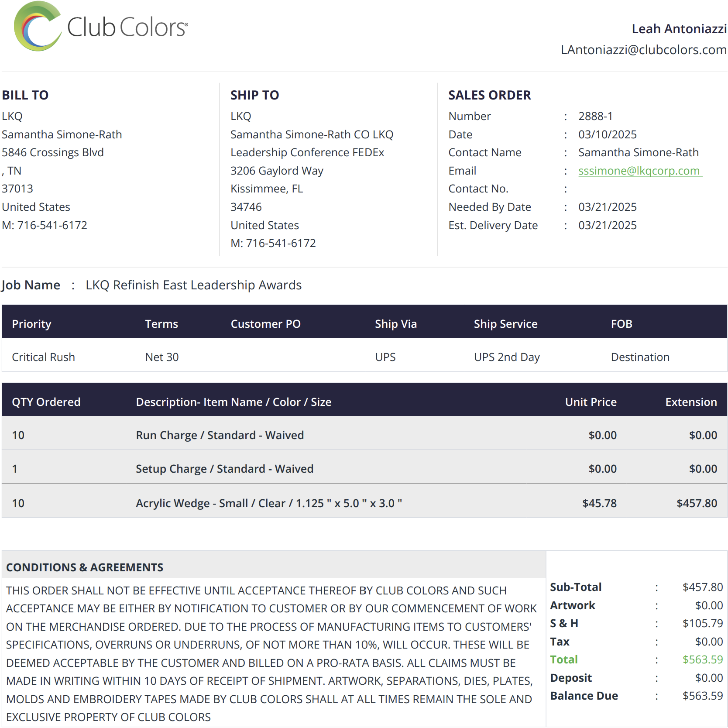728x728 pixels.
Task: Select the Setup Charge / Standard - Waived row
Action: tap(224, 469)
